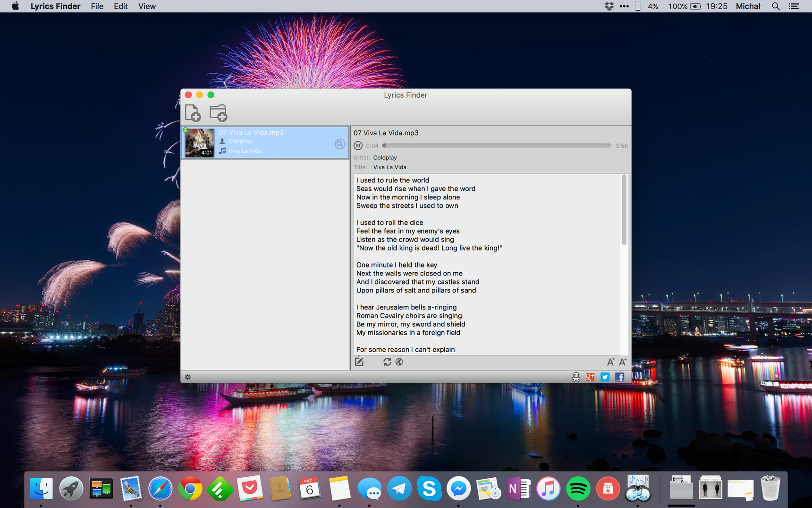Image resolution: width=812 pixels, height=508 pixels.
Task: Minimize the Lyrics Finder window
Action: [x=200, y=95]
